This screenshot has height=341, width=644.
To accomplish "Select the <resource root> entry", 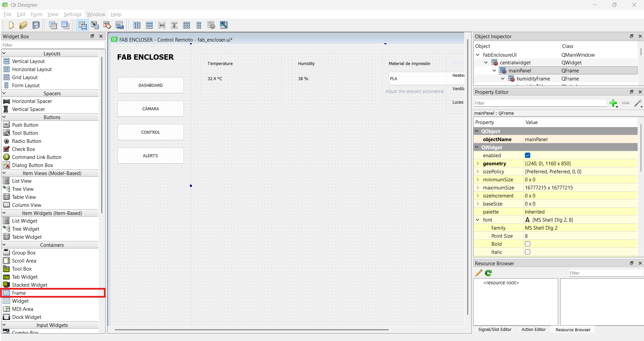I will tap(501, 283).
